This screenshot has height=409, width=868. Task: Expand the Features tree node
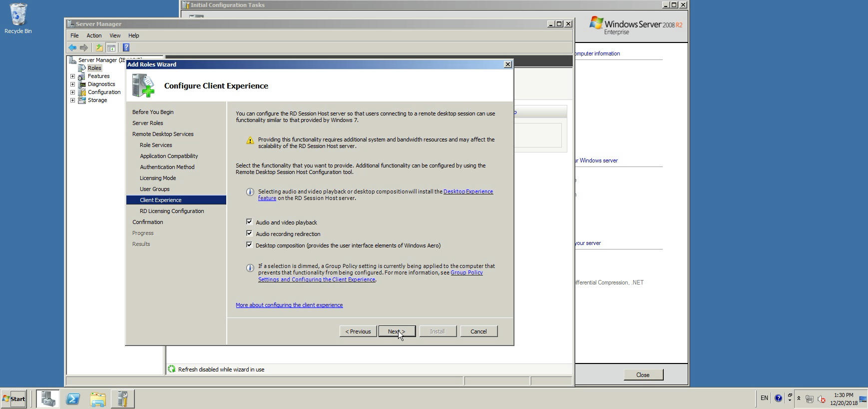73,76
